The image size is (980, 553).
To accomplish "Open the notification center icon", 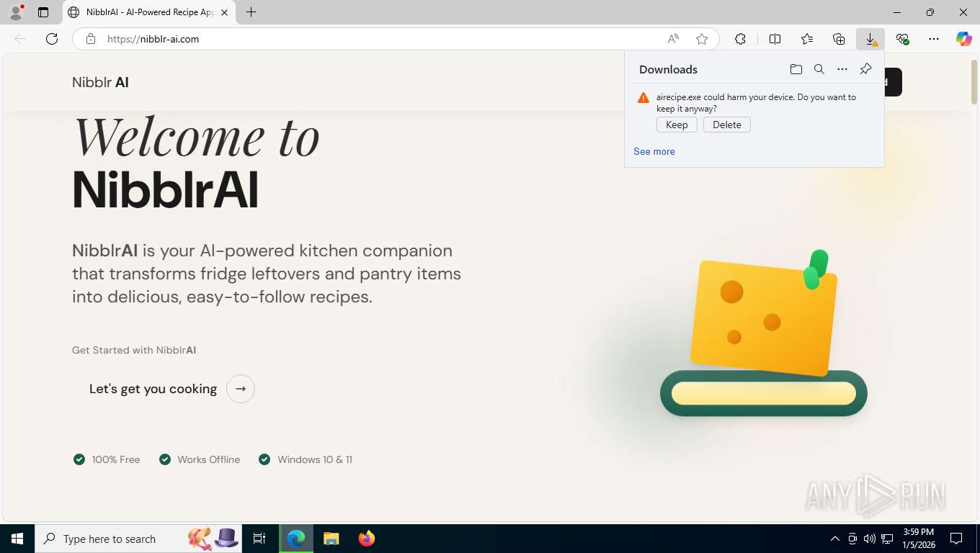I will pos(956,539).
